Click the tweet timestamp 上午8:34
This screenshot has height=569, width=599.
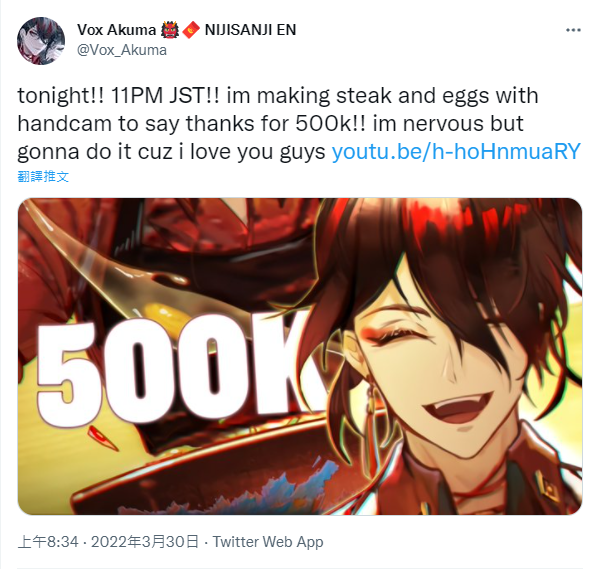[48, 542]
